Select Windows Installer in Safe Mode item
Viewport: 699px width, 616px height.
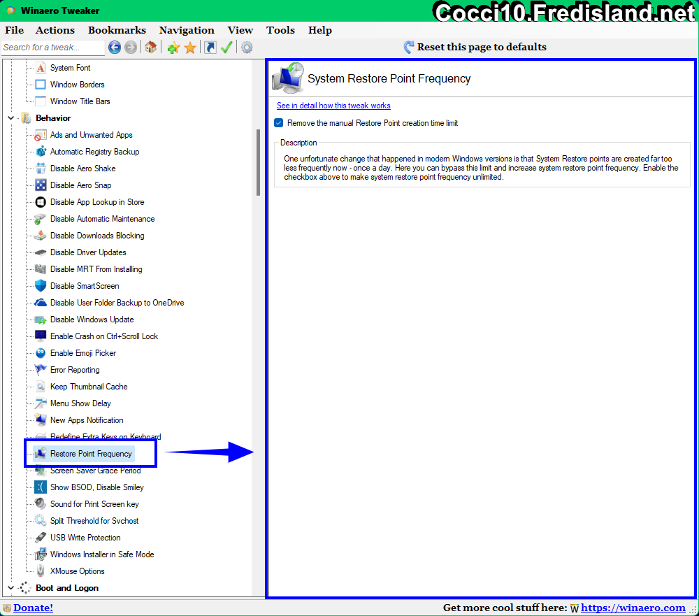tap(102, 554)
